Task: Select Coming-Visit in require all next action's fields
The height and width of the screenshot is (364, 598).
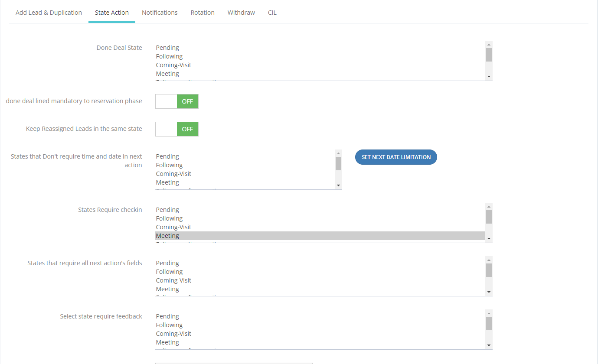Action: (x=320, y=280)
